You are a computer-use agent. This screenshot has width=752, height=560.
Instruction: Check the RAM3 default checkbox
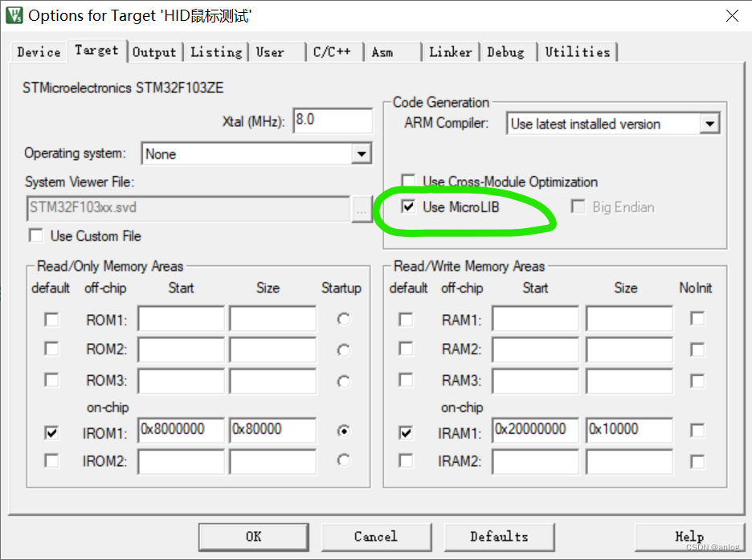pos(406,380)
